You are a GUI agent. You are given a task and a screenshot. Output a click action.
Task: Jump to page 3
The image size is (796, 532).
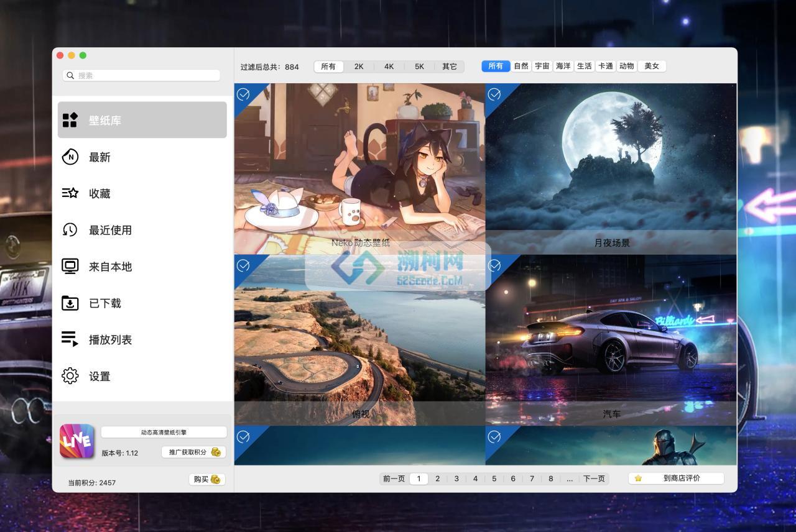pos(456,479)
